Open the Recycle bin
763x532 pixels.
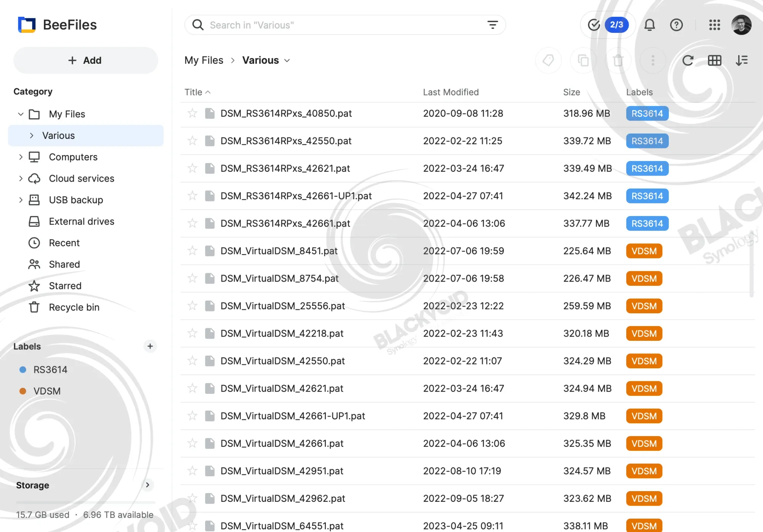[x=74, y=307]
